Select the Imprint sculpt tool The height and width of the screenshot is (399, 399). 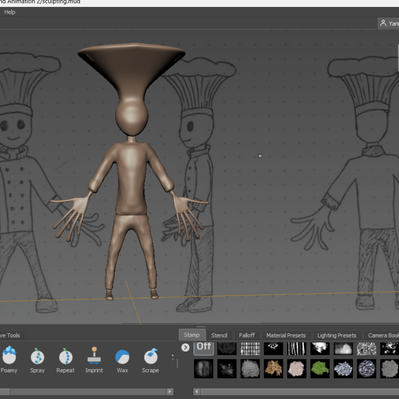pyautogui.click(x=94, y=360)
